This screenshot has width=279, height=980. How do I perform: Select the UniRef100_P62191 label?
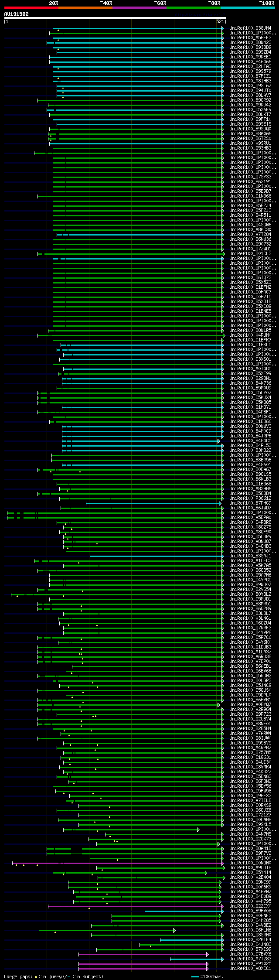point(250,182)
